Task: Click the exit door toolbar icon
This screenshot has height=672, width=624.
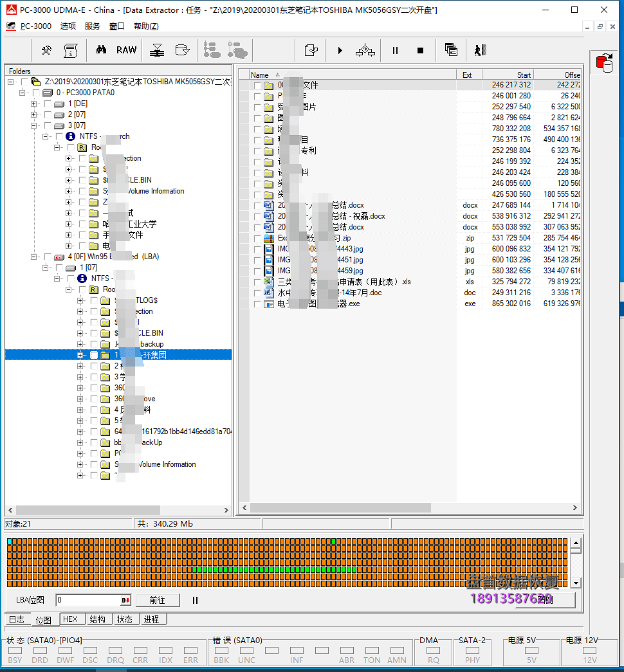Action: (x=481, y=50)
